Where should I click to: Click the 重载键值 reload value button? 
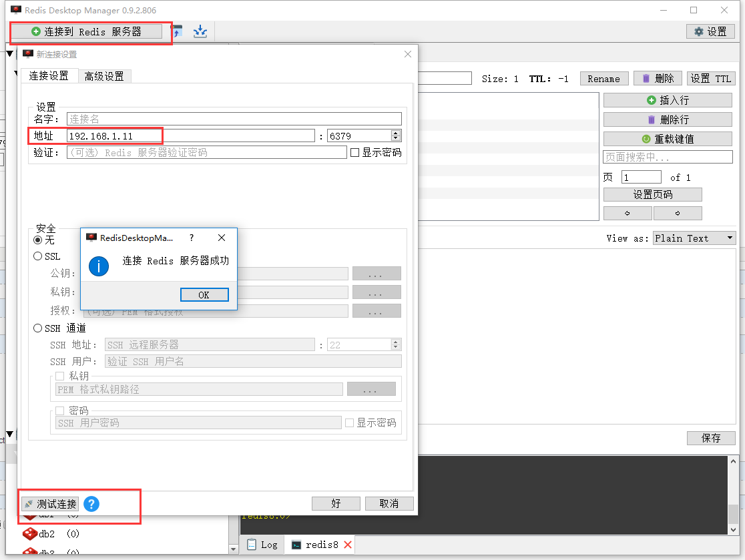(668, 139)
